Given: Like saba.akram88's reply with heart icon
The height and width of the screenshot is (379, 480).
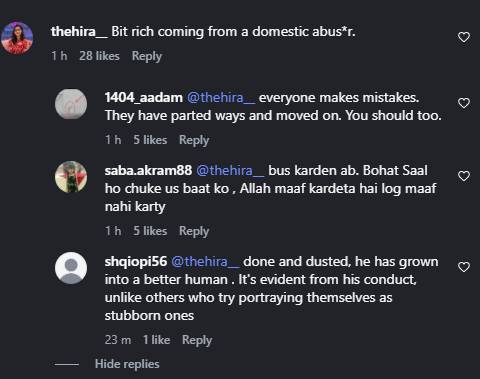Looking at the screenshot, I should tap(464, 176).
